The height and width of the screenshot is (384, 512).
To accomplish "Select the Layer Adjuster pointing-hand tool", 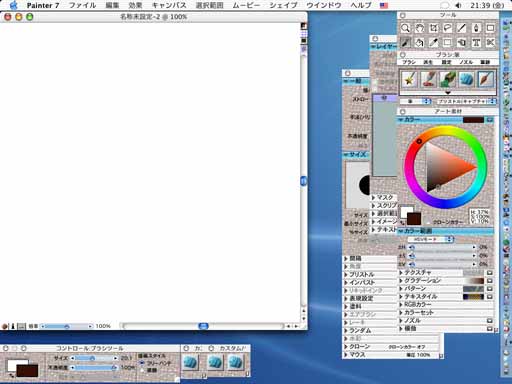I will pyautogui.click(x=462, y=43).
